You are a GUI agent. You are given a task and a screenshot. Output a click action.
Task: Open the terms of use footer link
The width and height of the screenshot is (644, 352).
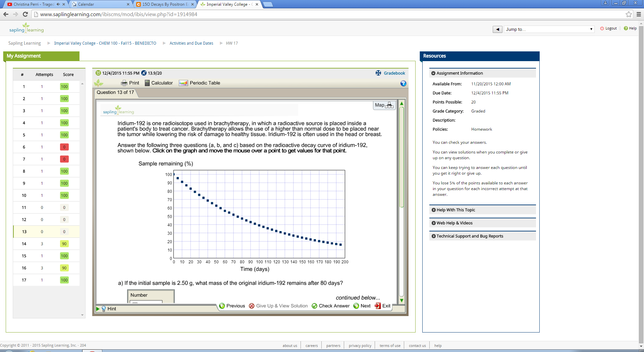tap(390, 346)
